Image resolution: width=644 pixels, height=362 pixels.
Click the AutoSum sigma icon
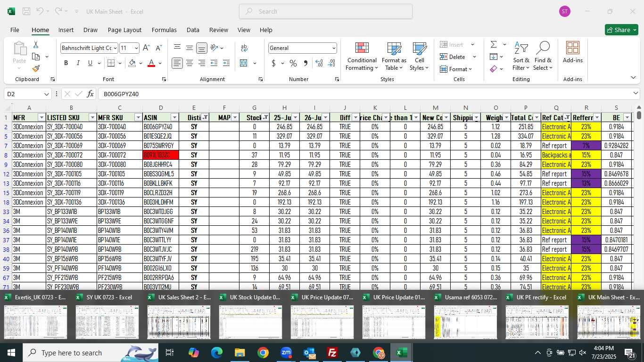(494, 44)
